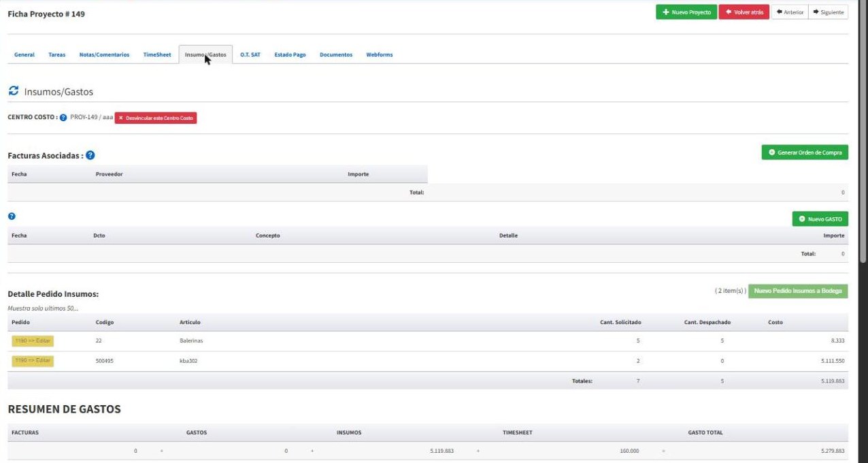Click the cost value "5.111.550"
The height and width of the screenshot is (463, 868).
[x=833, y=361]
